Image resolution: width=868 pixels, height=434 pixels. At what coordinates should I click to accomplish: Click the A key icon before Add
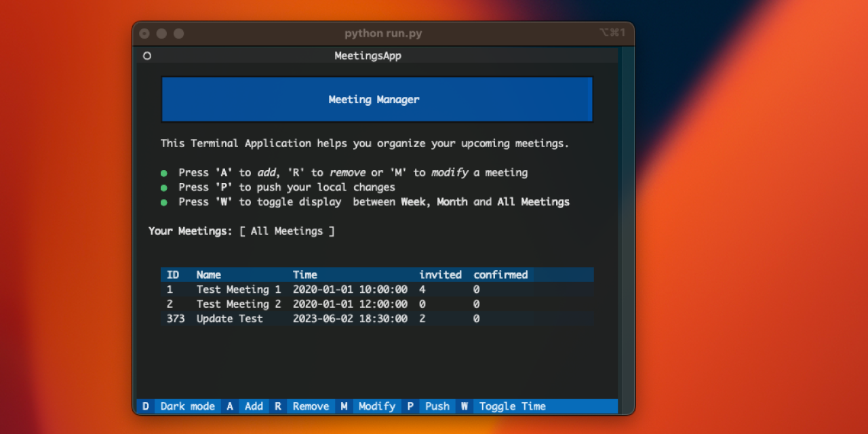(x=229, y=406)
